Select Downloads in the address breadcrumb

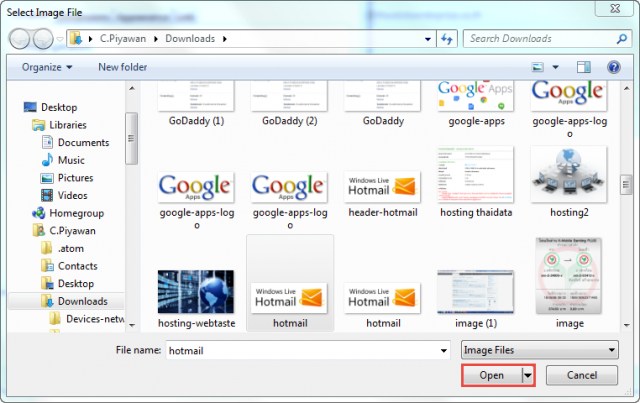[190, 39]
